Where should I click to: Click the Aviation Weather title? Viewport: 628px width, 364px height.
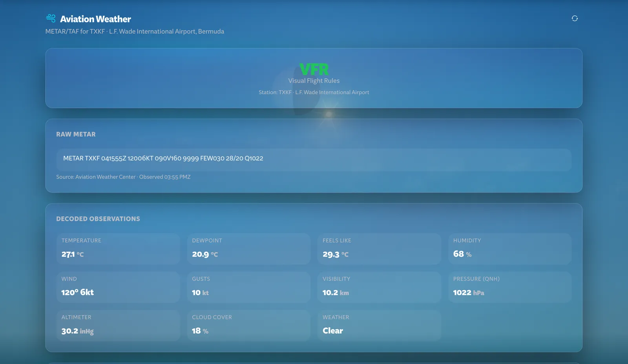coord(95,19)
